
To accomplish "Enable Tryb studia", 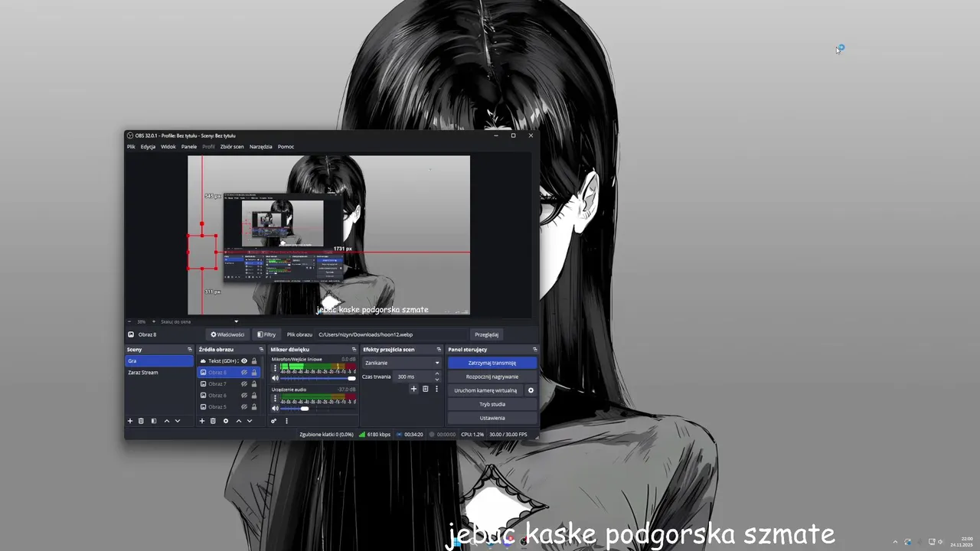I will [492, 404].
